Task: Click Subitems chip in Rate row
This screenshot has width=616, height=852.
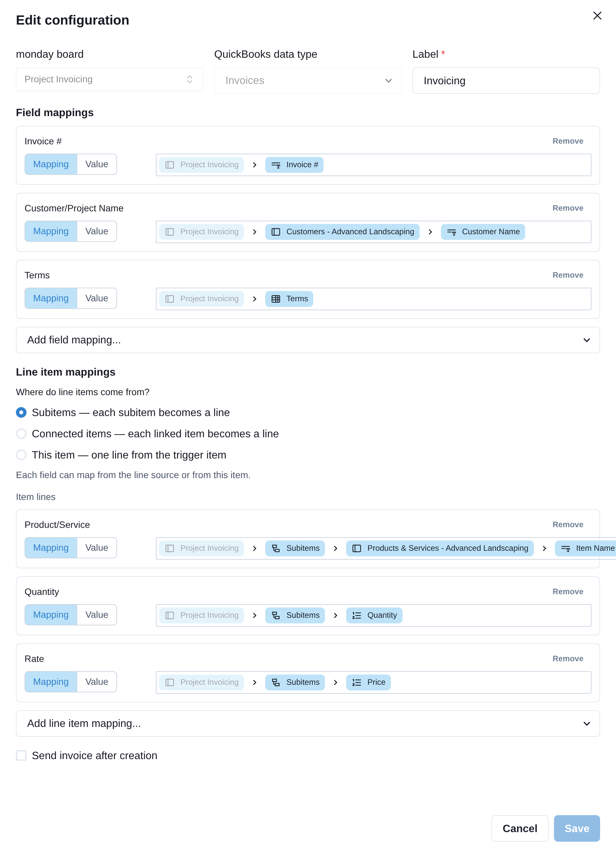Action: coord(295,682)
